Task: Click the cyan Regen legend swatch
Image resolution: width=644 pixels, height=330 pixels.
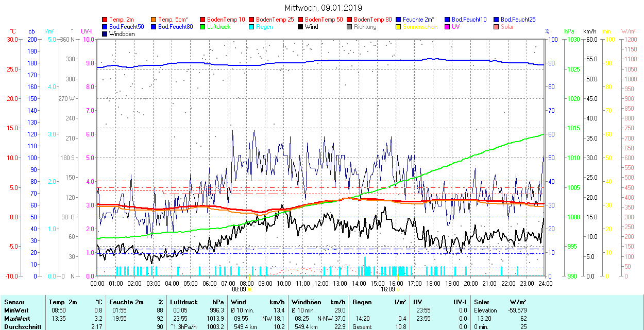Action: [x=252, y=27]
